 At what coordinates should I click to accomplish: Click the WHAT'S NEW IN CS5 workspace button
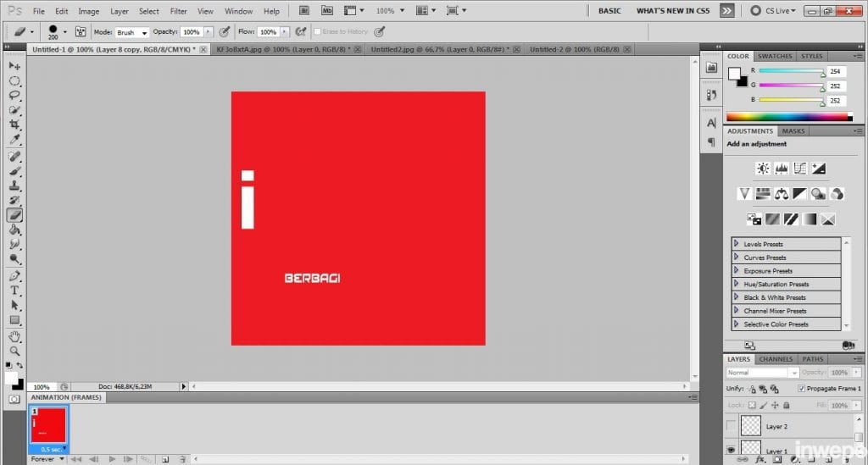point(672,11)
